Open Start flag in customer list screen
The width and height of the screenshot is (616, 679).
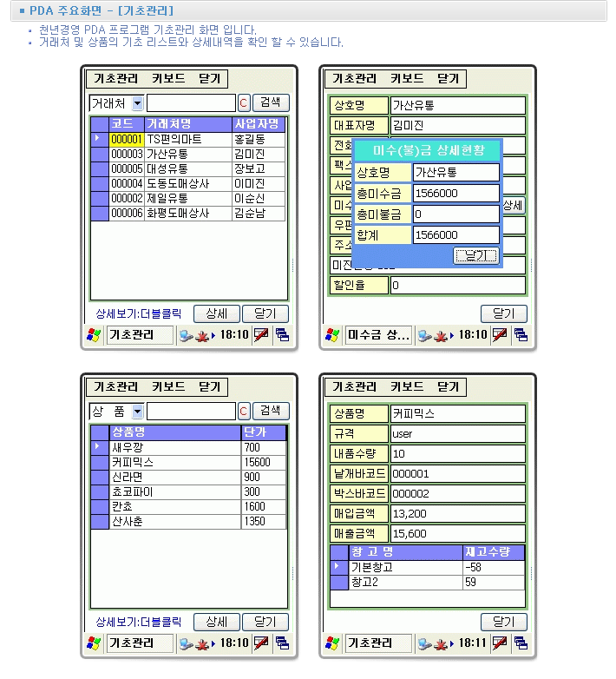94,335
